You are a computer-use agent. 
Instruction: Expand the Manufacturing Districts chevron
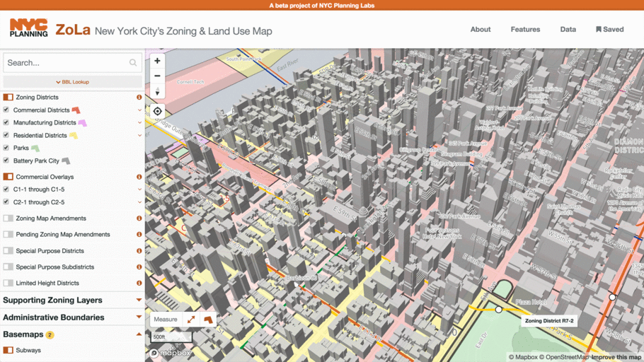point(139,123)
